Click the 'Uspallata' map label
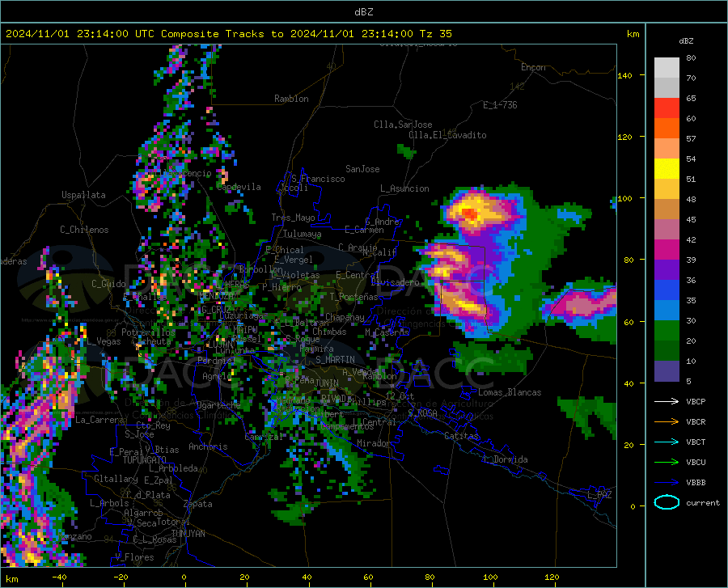The width and height of the screenshot is (728, 588). point(83,195)
